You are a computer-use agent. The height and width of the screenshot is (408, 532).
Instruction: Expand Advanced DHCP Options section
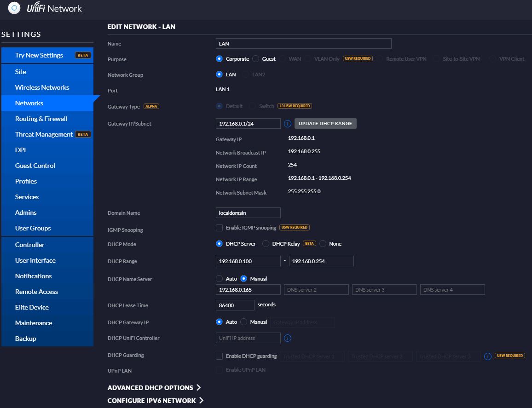pos(154,388)
